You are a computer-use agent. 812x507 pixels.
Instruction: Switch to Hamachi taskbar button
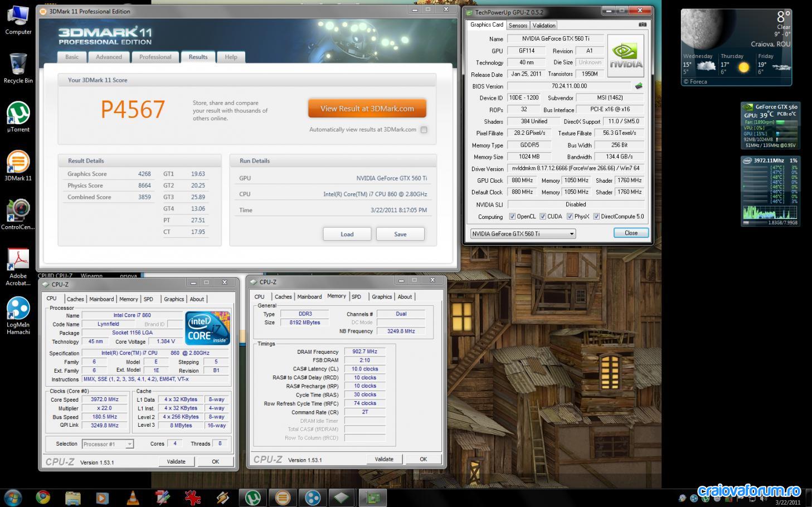pyautogui.click(x=313, y=497)
